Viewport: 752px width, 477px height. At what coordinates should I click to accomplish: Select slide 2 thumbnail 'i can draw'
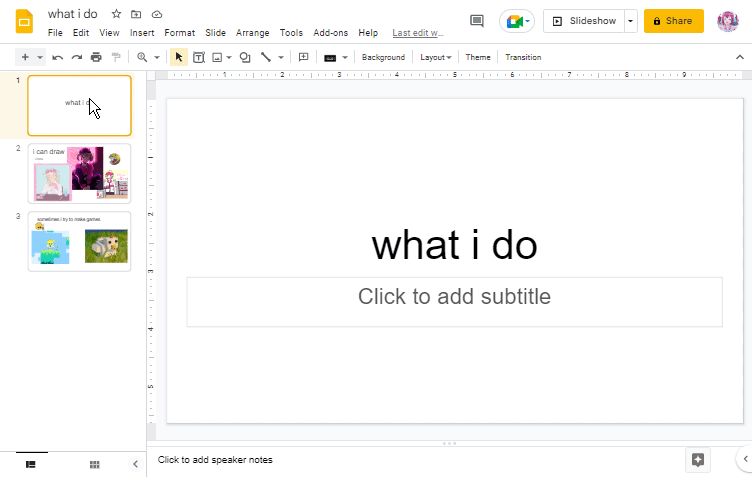tap(79, 173)
